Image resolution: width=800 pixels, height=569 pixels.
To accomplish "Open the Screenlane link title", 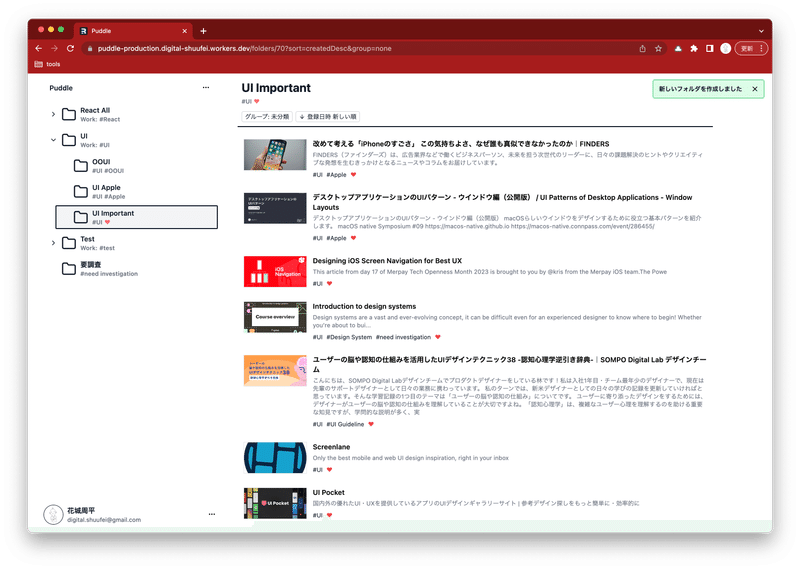I will point(331,447).
